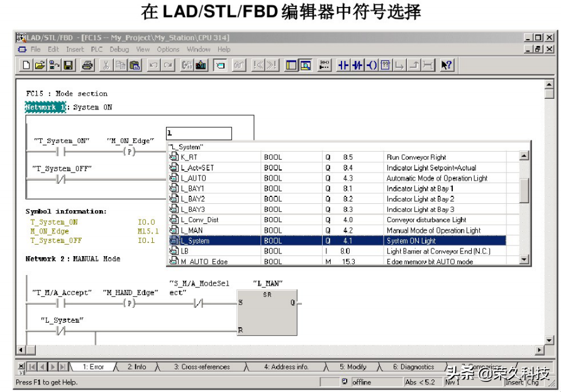
Task: Select L_BAY2 symbol row
Action: pos(338,199)
